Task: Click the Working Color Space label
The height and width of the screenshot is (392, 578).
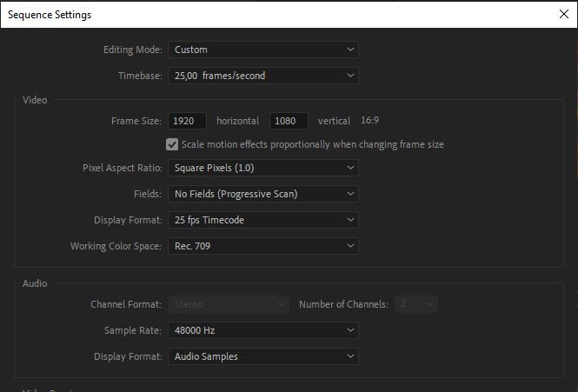Action: pyautogui.click(x=116, y=246)
